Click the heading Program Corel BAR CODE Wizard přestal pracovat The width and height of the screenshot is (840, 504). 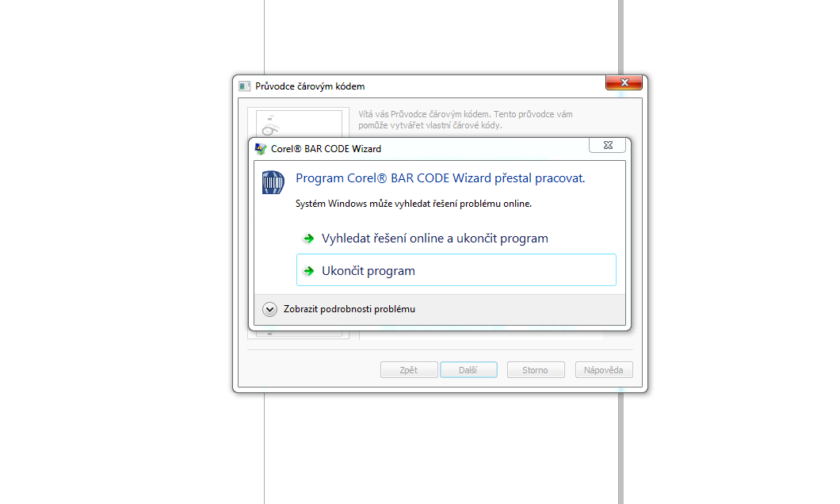click(440, 178)
